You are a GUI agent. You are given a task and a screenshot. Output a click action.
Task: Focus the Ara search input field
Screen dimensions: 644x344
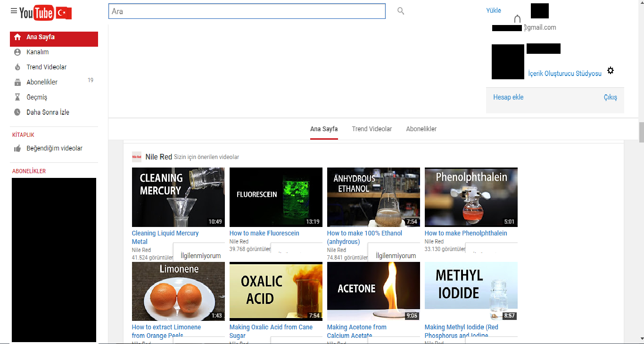247,11
